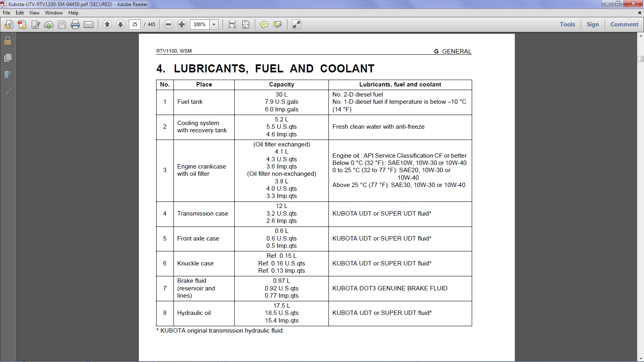Viewport: 644px width, 362px height.
Task: Open the Edit menu
Action: click(x=20, y=13)
